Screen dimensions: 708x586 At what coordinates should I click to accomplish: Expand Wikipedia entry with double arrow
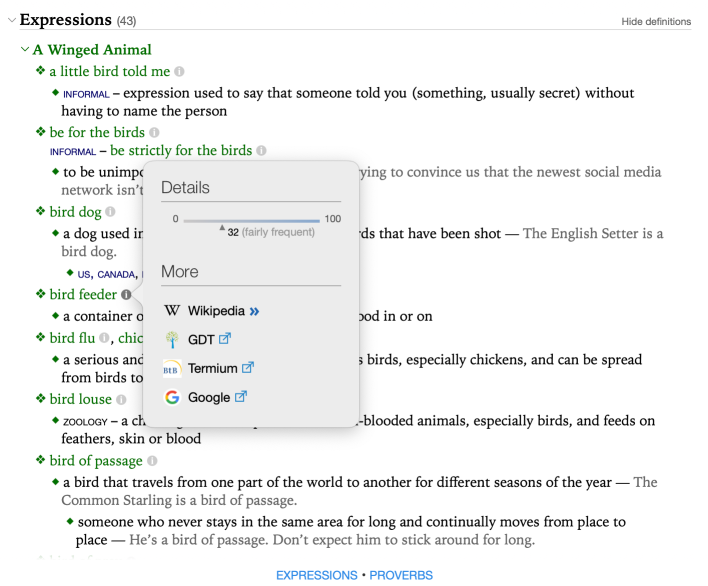(254, 311)
